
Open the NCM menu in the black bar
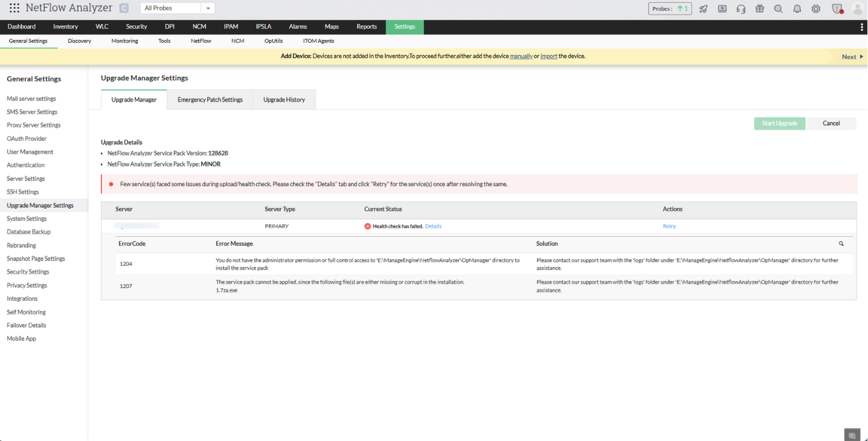tap(199, 27)
